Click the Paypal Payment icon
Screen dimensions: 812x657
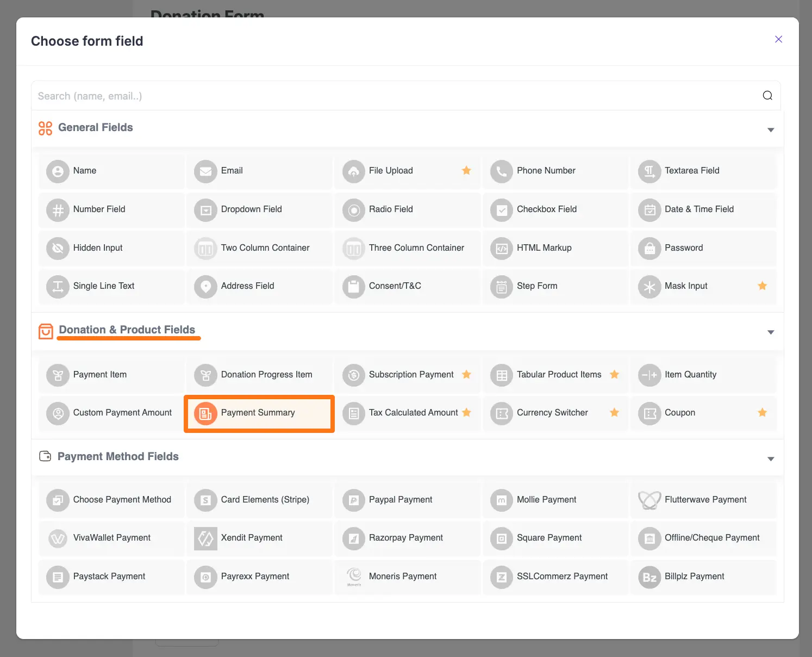(x=353, y=499)
